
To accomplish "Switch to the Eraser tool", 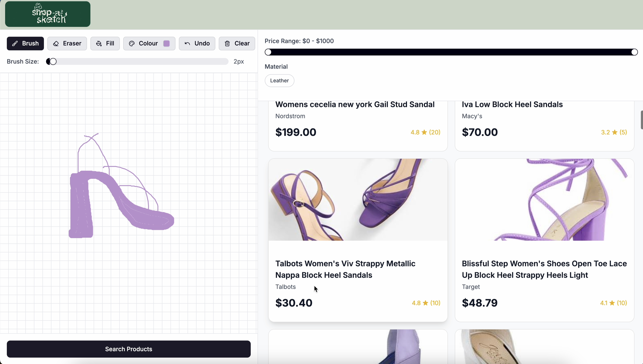I will (x=67, y=43).
